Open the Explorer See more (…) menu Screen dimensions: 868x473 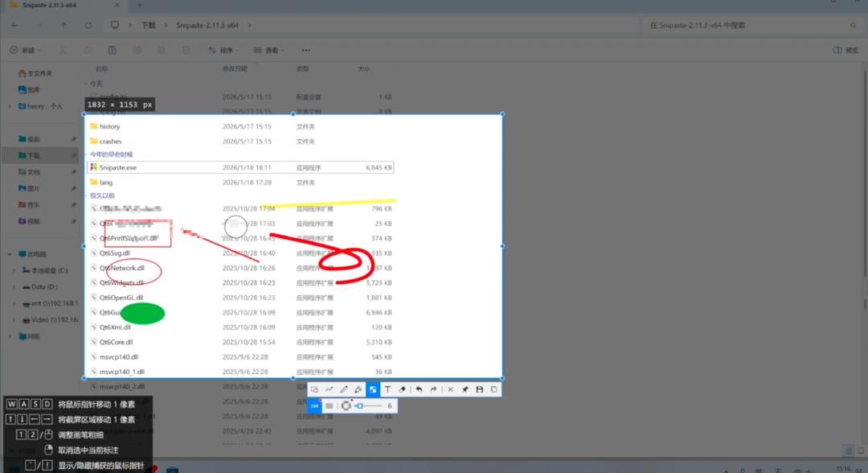(x=305, y=51)
